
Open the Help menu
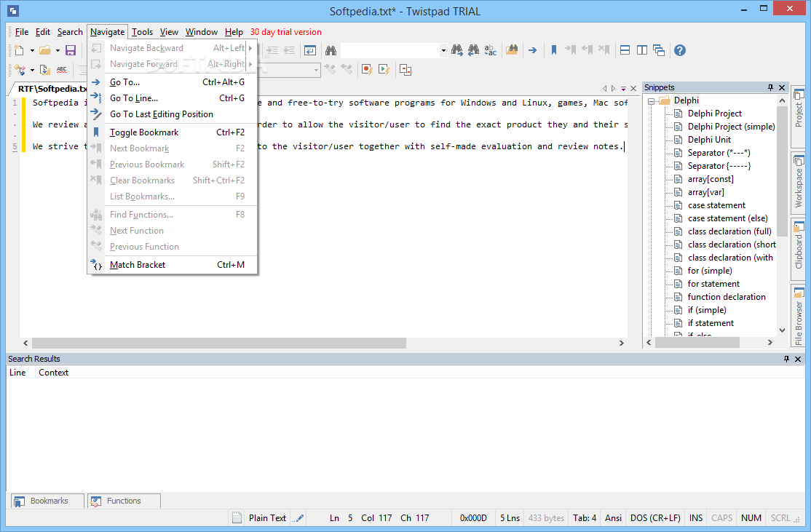[234, 32]
